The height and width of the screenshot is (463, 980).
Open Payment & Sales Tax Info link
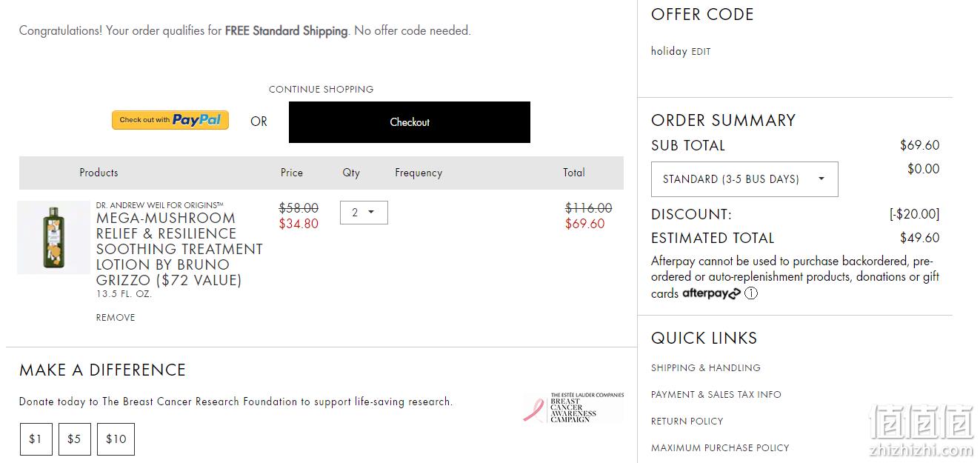(716, 394)
